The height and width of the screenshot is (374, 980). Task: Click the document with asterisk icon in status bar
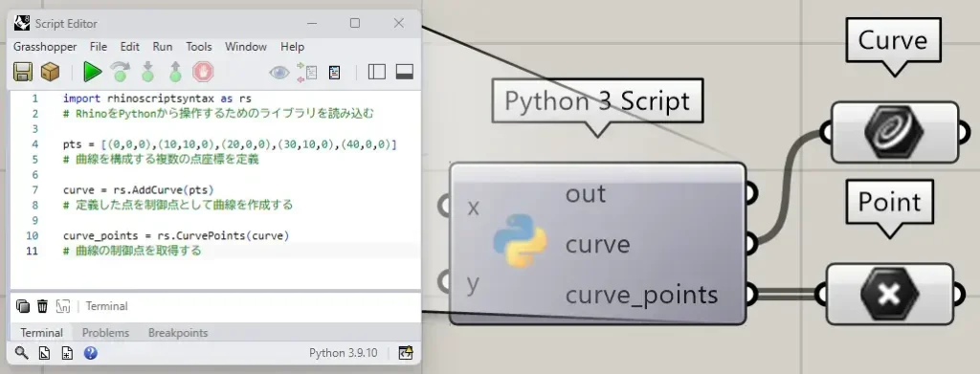pos(67,353)
